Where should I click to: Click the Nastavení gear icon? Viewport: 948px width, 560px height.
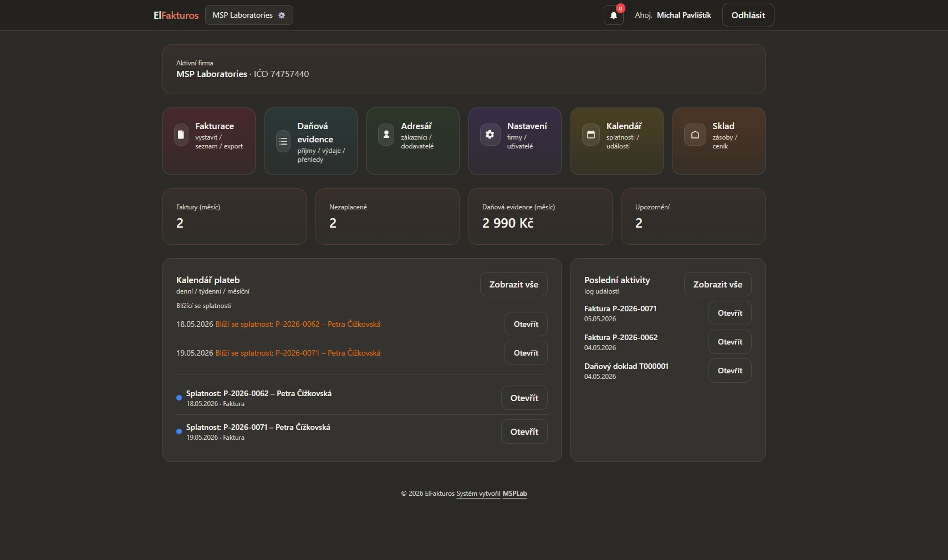tap(490, 135)
